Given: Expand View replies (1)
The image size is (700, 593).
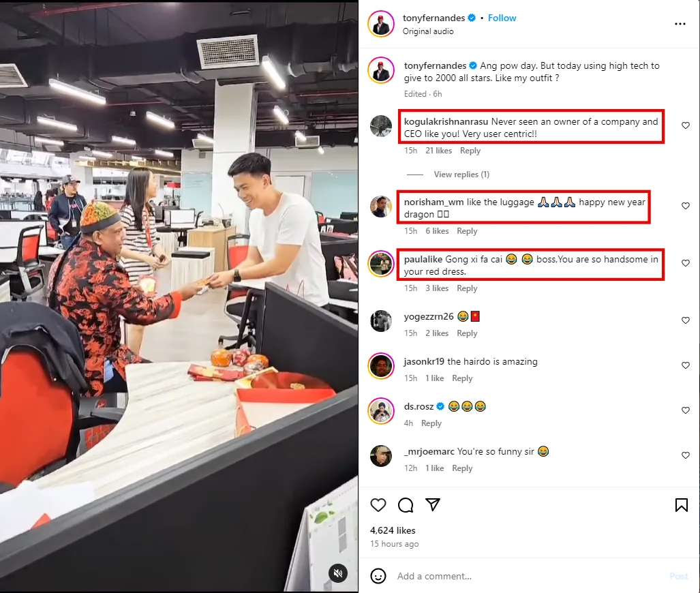Looking at the screenshot, I should pyautogui.click(x=461, y=174).
